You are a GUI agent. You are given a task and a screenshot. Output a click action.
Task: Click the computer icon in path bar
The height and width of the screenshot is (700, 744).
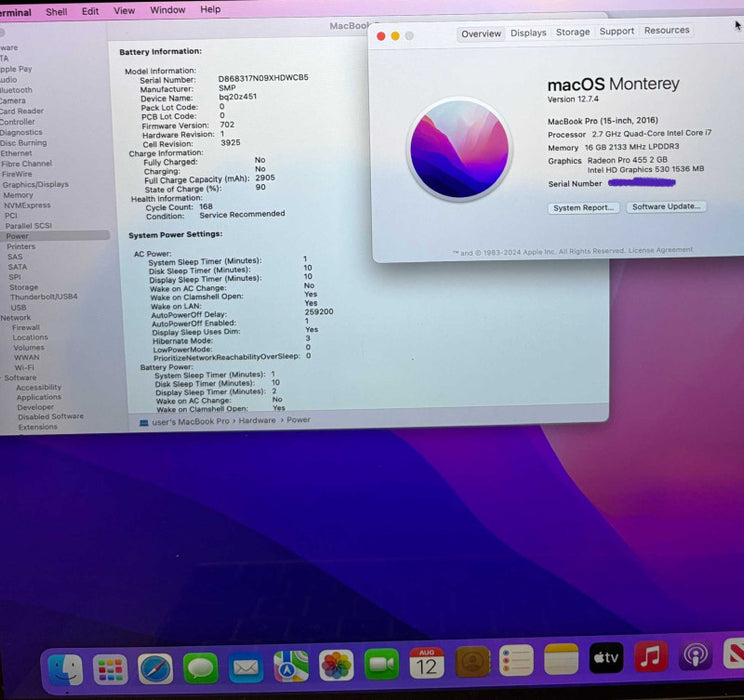[144, 422]
